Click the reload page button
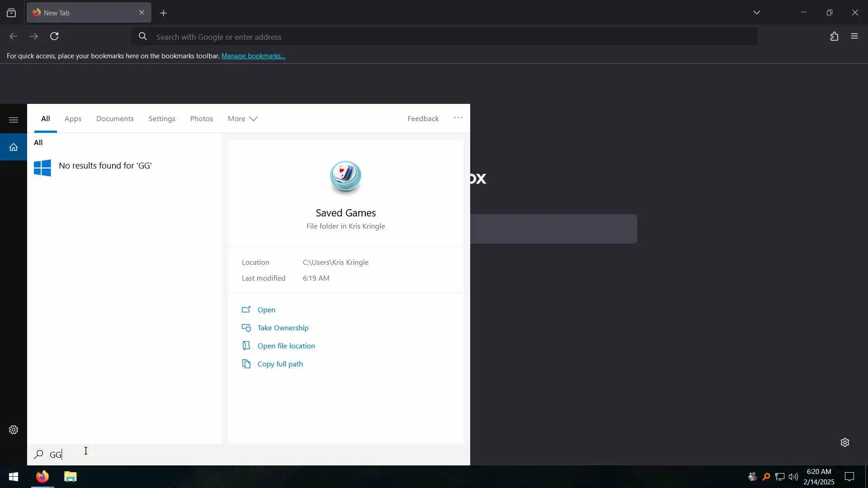This screenshot has width=868, height=488. [x=54, y=37]
